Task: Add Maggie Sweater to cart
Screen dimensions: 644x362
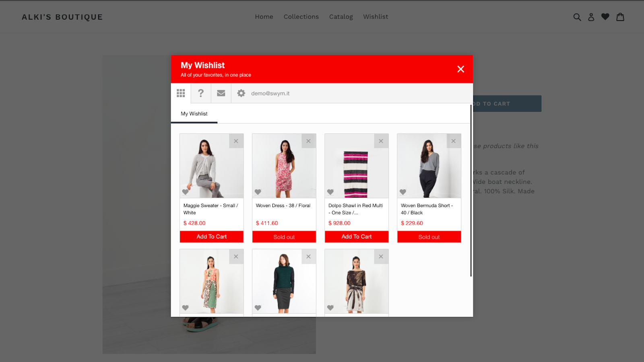Action: coord(212,237)
